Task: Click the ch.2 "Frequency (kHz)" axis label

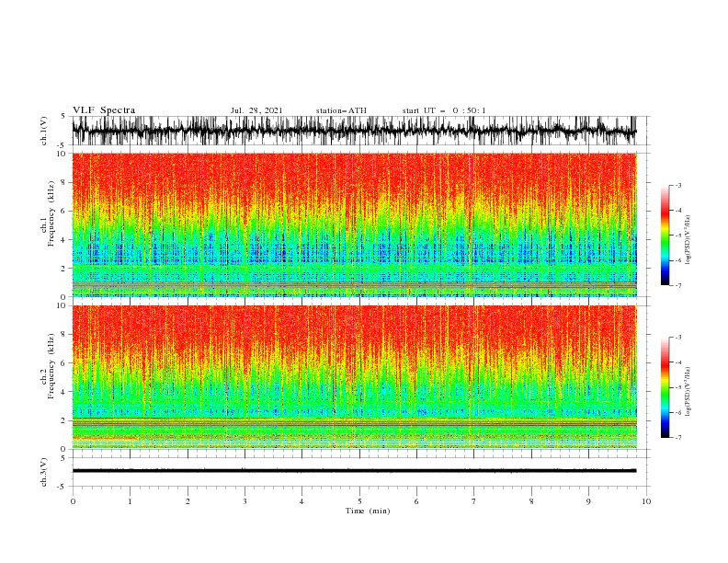Action: [51, 366]
